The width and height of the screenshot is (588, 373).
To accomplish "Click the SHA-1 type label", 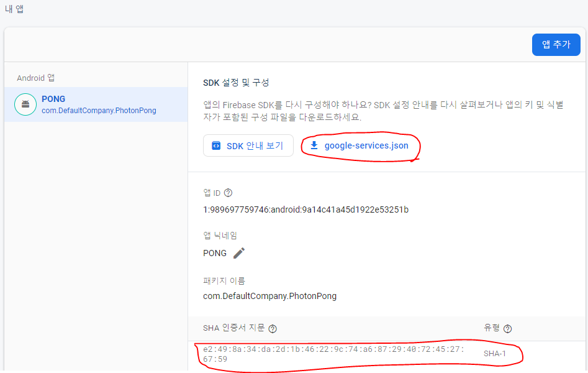I will click(x=495, y=354).
